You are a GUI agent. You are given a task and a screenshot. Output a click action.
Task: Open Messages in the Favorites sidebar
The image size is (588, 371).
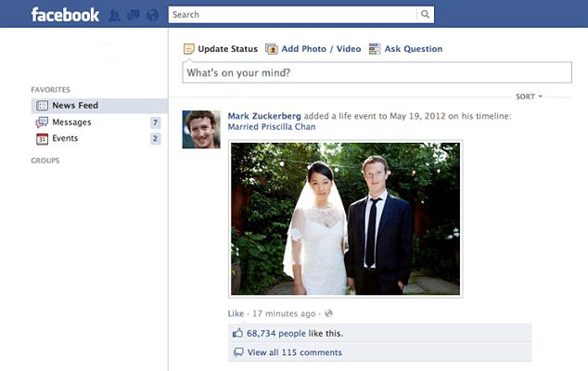[71, 122]
